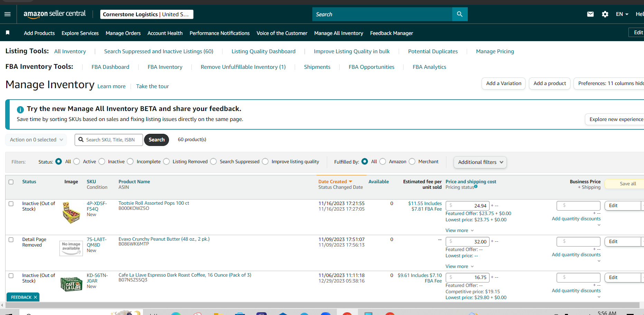Open the EN language dropdown

pos(622,14)
